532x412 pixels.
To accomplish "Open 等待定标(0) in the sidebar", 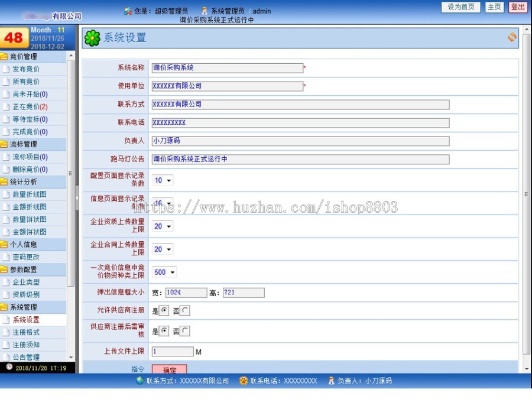I will click(30, 119).
